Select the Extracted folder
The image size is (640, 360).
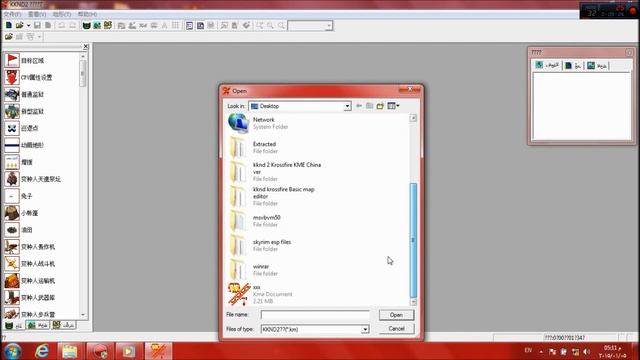click(x=253, y=148)
